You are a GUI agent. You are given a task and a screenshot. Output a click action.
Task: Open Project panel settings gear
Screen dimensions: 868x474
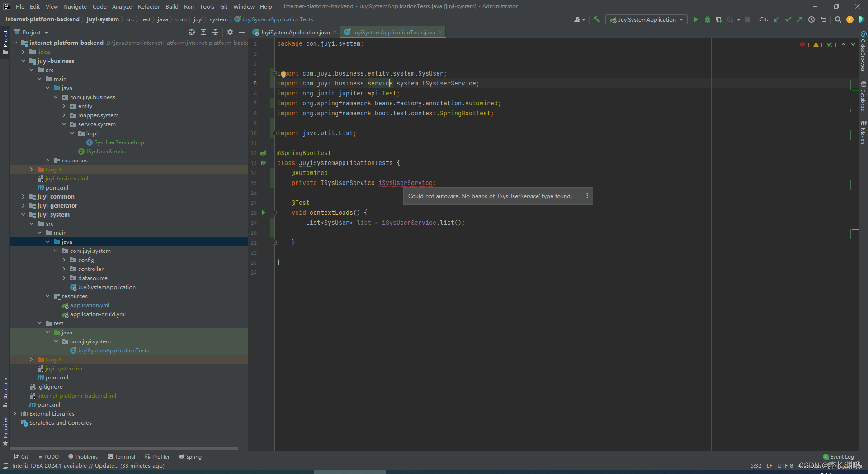pyautogui.click(x=230, y=32)
